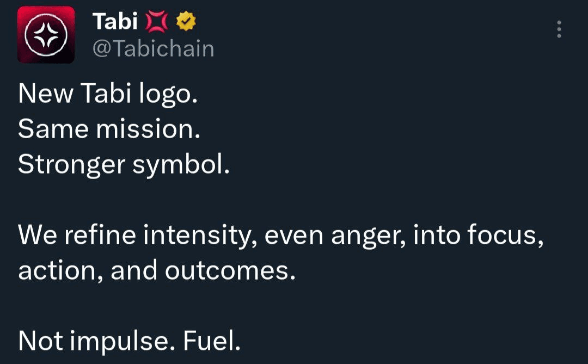
Task: Click the word "New" in the tweet
Action: [46, 94]
